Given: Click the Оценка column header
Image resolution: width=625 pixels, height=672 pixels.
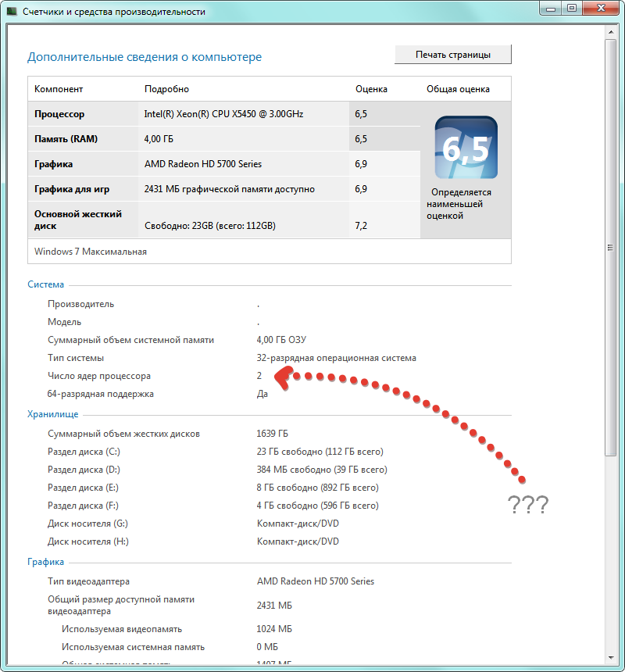Looking at the screenshot, I should pos(371,89).
